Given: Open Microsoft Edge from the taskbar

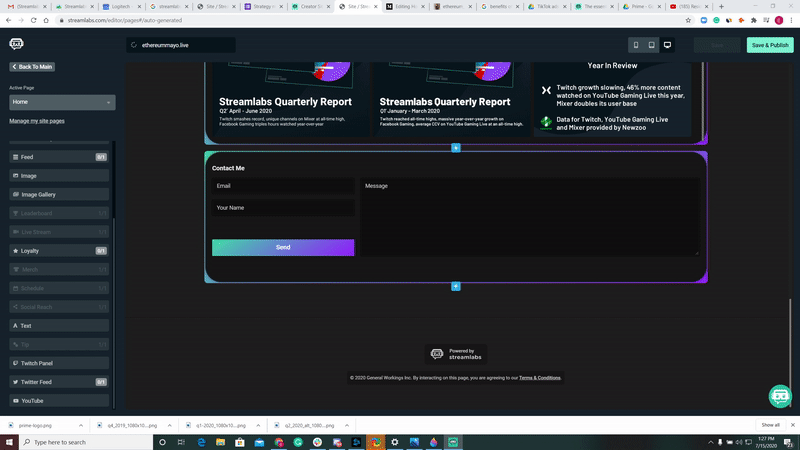Looking at the screenshot, I should [x=201, y=442].
